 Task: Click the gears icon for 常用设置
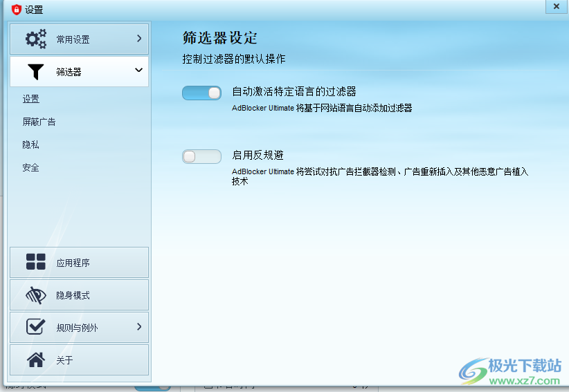36,39
